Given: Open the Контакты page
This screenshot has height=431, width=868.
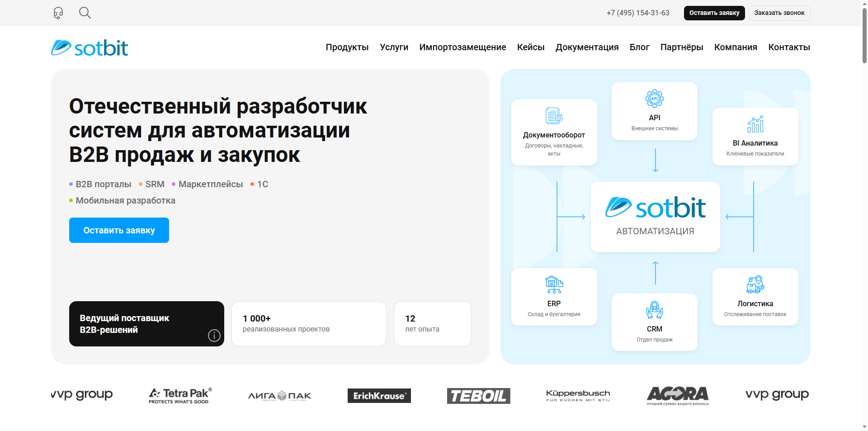Looking at the screenshot, I should tap(789, 47).
